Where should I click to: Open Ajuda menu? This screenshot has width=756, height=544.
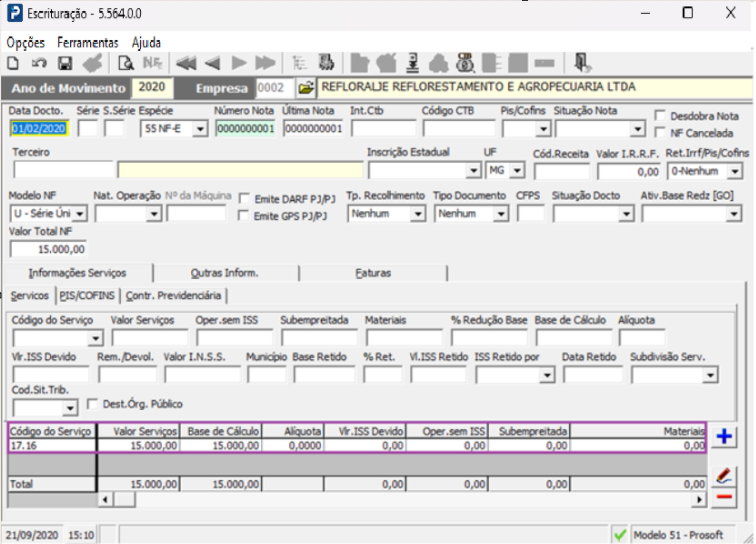click(147, 43)
